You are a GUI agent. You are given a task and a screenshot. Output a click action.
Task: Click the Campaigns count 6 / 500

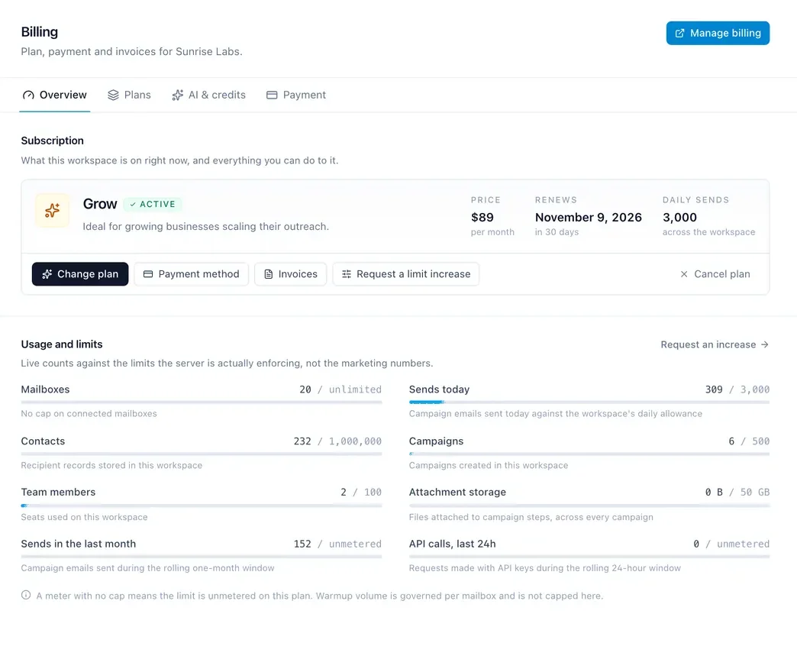(749, 441)
